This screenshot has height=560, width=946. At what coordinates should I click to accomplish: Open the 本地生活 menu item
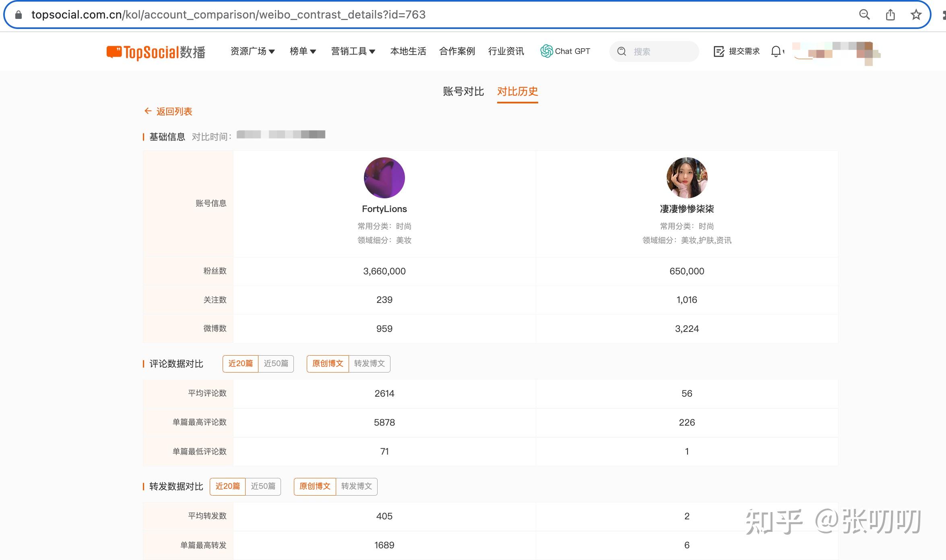408,51
